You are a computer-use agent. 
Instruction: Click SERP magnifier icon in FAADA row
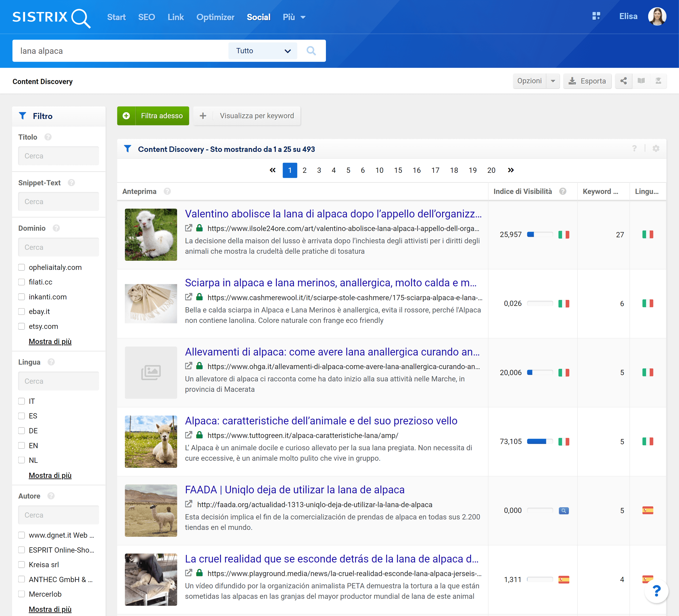[564, 511]
